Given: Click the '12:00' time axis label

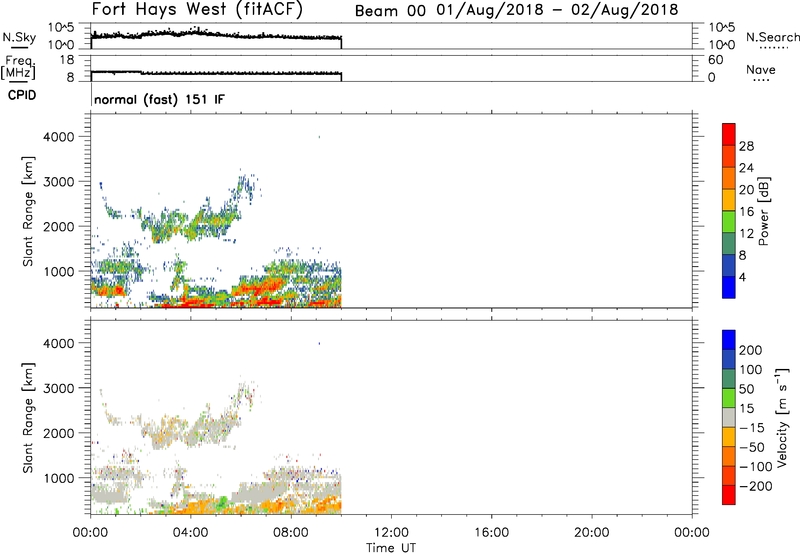Looking at the screenshot, I should pos(391,533).
